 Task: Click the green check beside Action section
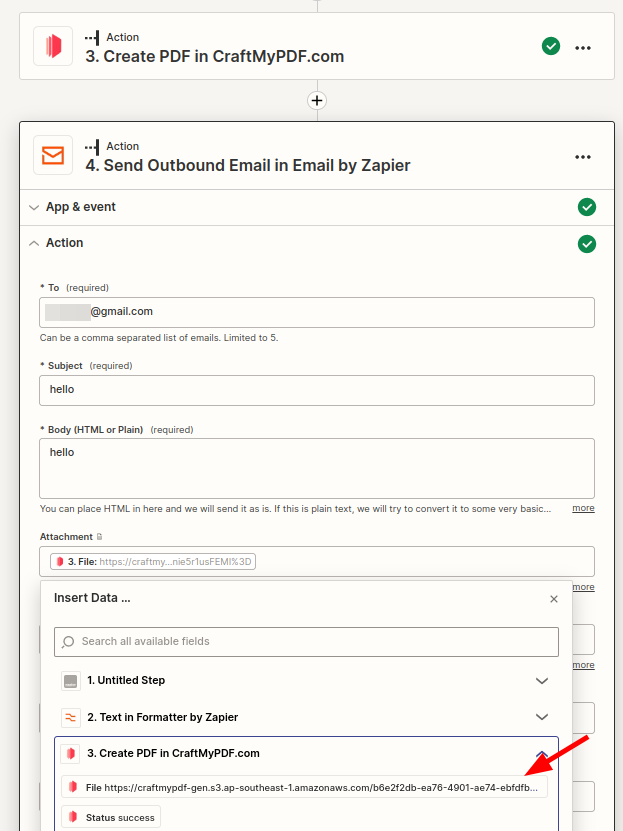(x=587, y=243)
